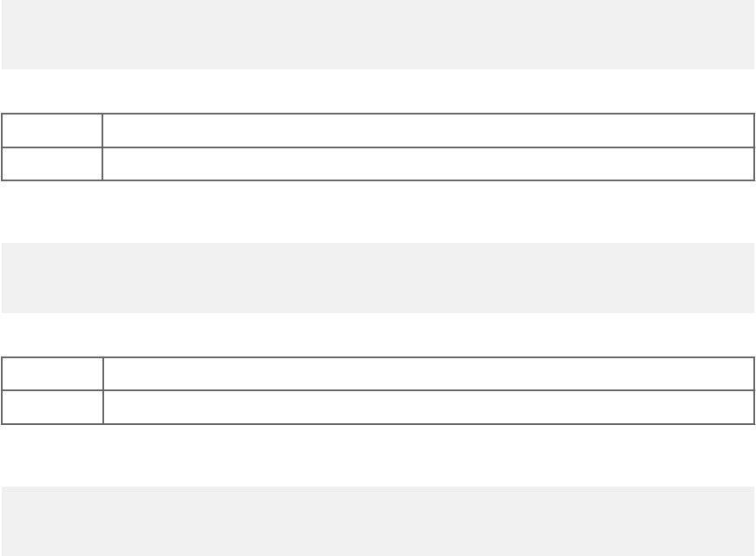This screenshot has width=756, height=556.
Task: Click first table's vertical column divider
Action: click(102, 147)
